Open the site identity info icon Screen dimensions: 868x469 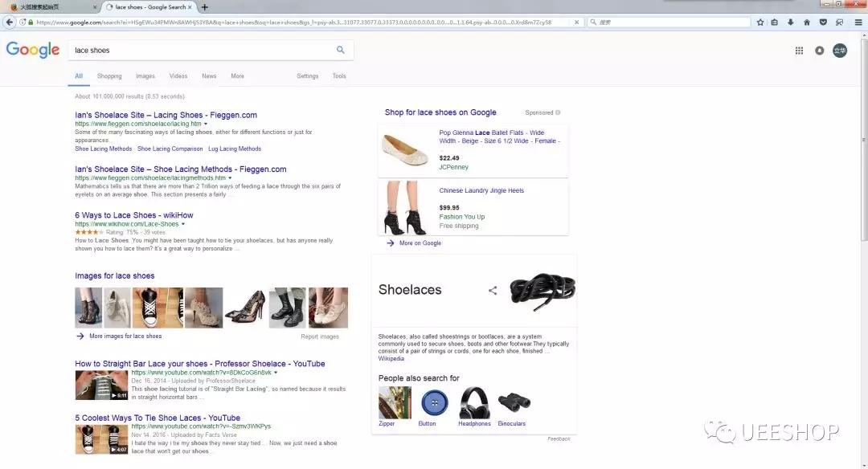(23, 22)
